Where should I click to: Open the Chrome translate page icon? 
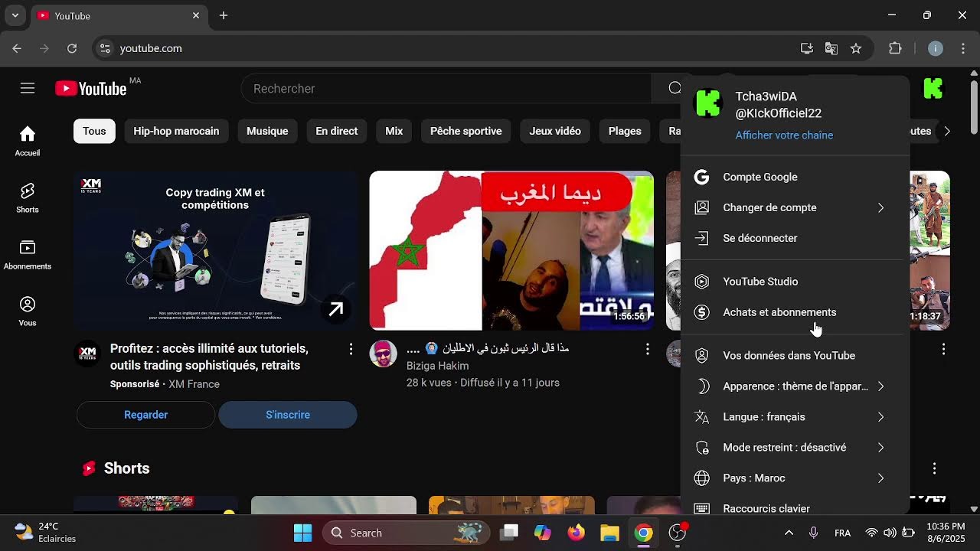tap(831, 48)
